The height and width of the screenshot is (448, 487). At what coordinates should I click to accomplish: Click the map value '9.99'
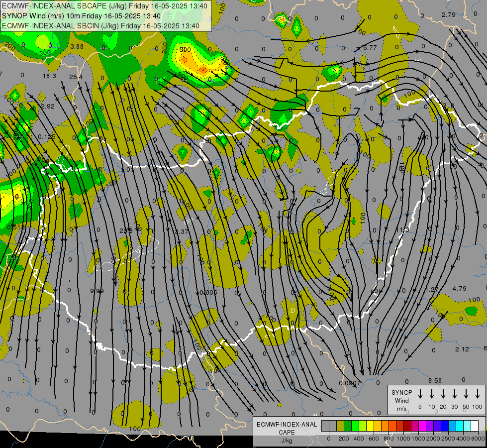[97, 291]
